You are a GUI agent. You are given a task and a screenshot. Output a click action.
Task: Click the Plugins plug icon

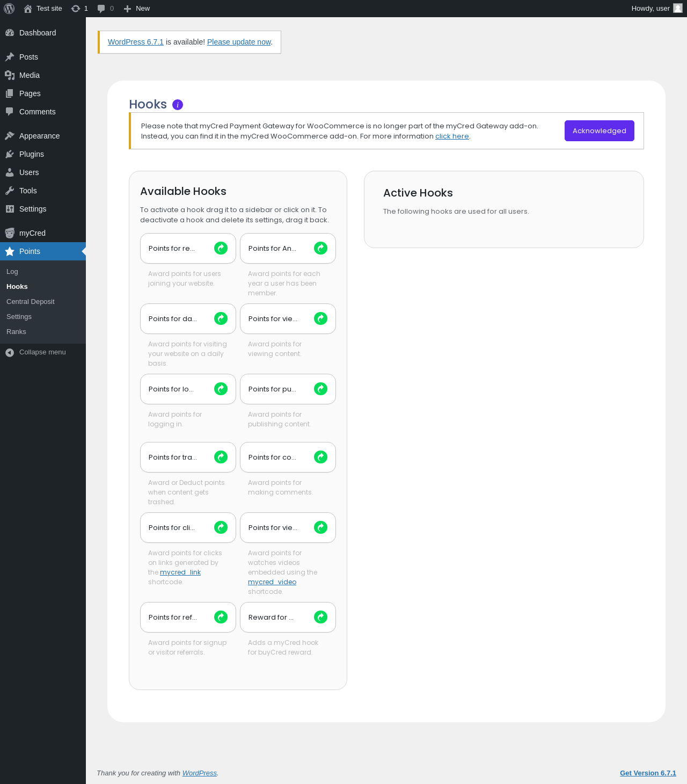click(10, 154)
